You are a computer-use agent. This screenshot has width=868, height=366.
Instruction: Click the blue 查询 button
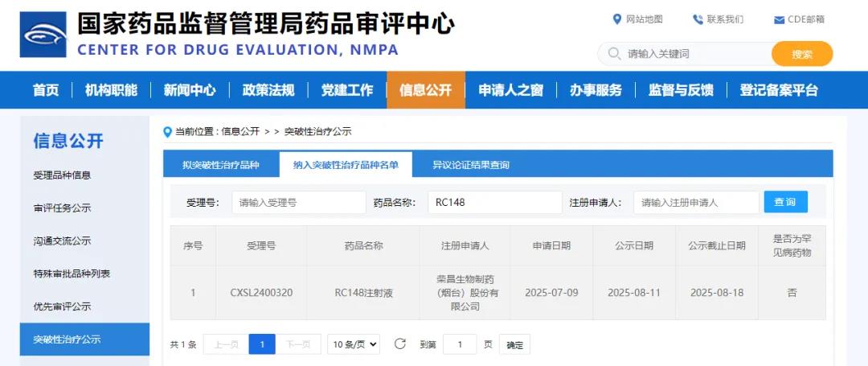tap(785, 202)
